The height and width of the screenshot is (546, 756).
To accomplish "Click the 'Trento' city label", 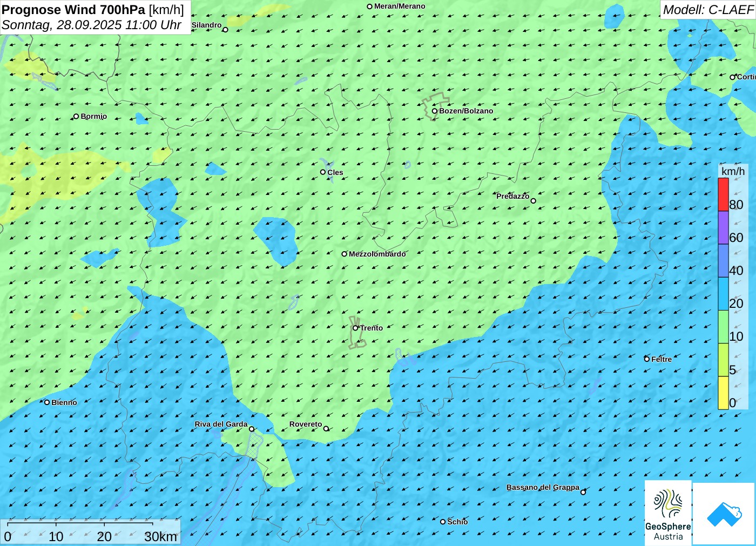I will point(372,328).
